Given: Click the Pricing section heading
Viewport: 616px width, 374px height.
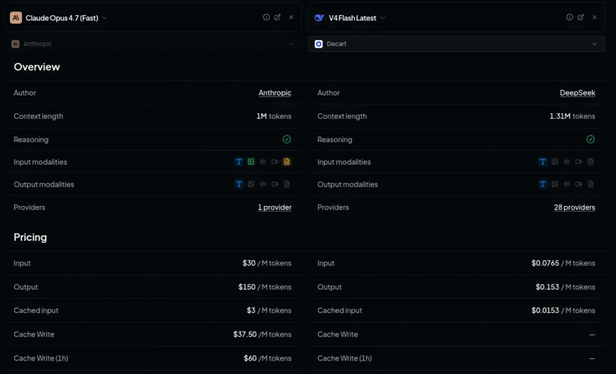Looking at the screenshot, I should click(30, 237).
